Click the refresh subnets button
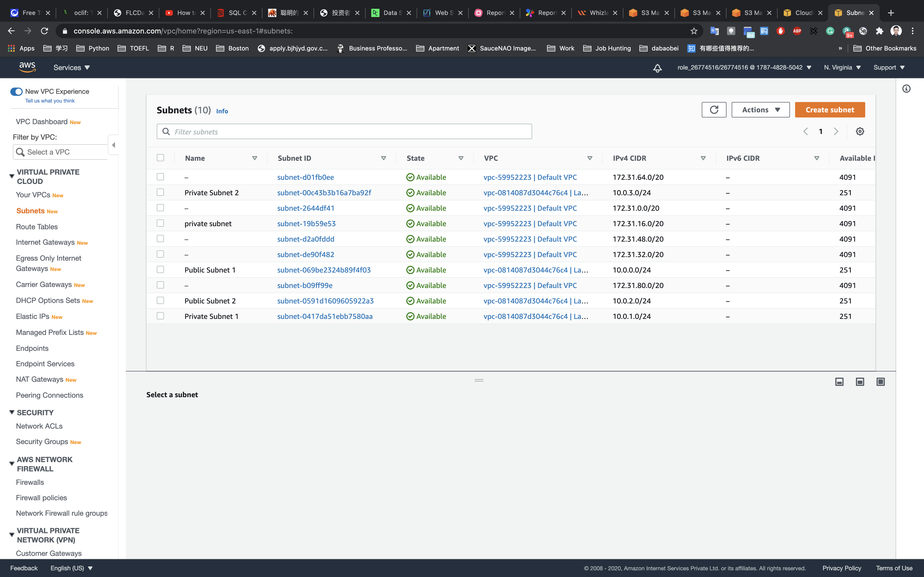Image resolution: width=924 pixels, height=577 pixels. 714,110
